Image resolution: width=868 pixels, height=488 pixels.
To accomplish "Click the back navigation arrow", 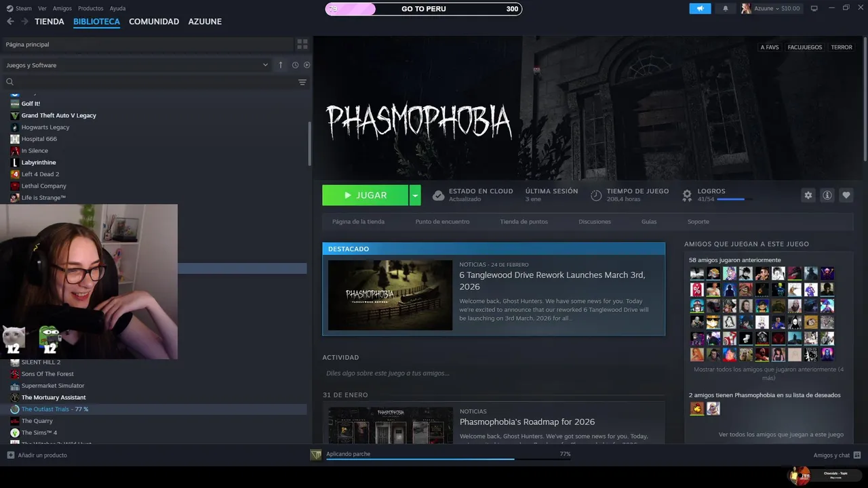I will point(10,22).
